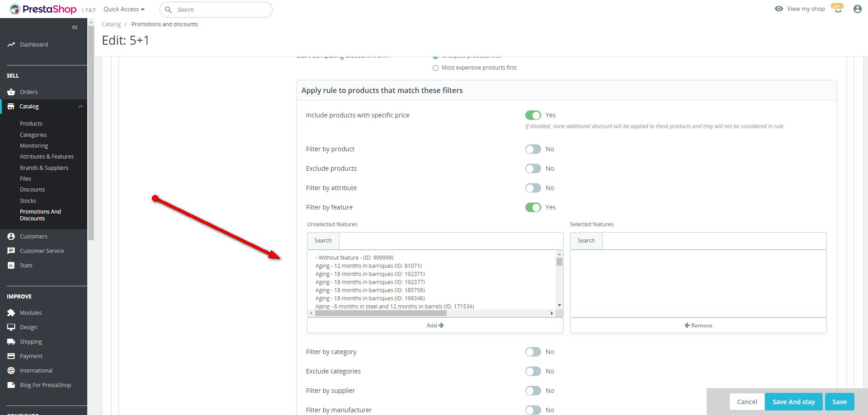Click the search magnifier icon
Screen dimensions: 868x415
pyautogui.click(x=168, y=9)
